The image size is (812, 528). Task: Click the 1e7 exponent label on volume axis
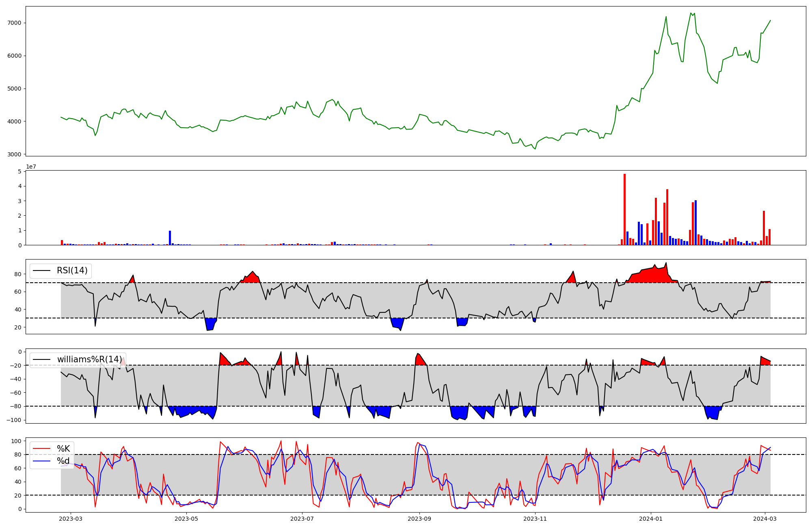point(31,167)
